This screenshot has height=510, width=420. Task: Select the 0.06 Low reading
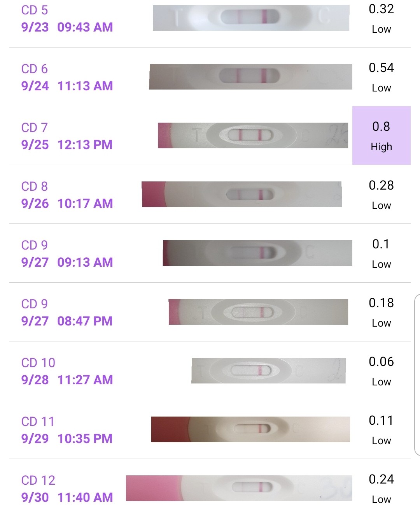click(x=381, y=371)
